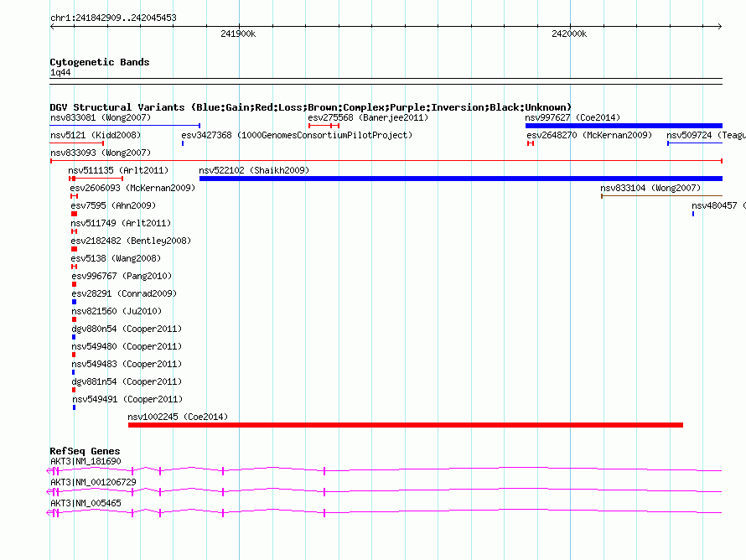Click the thick blue nsv522102 gain bar
The height and width of the screenshot is (560, 746).
(460, 179)
